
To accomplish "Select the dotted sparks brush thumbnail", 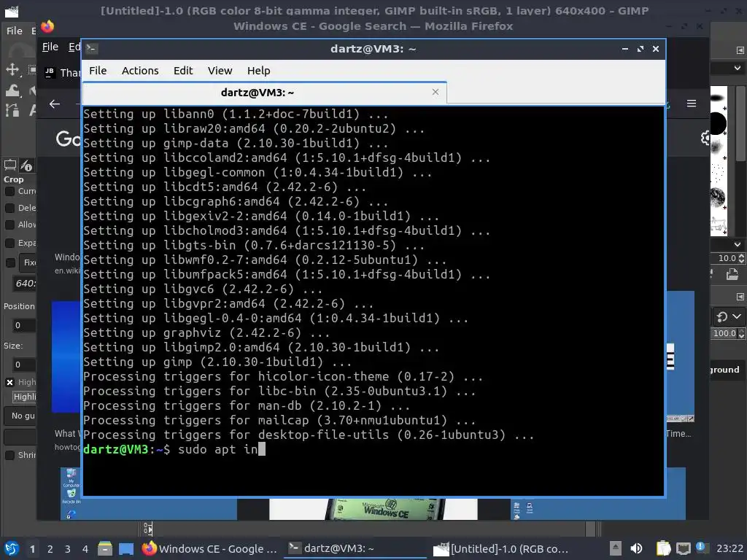I will click(x=718, y=172).
